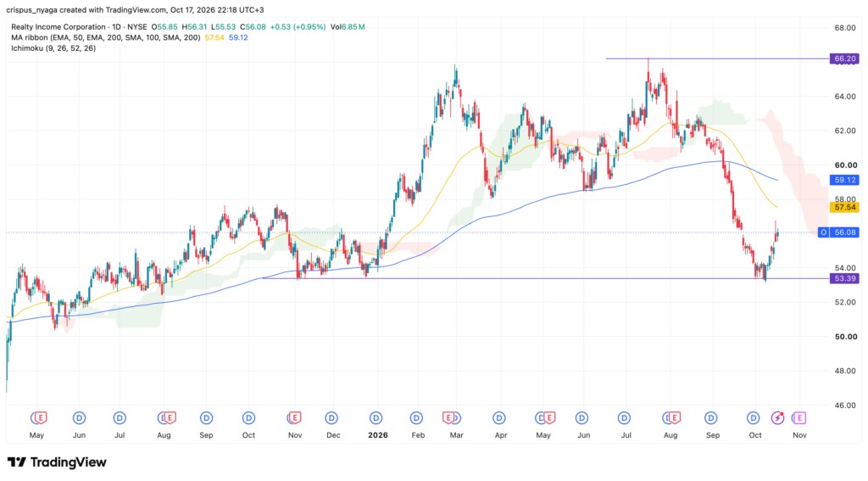This screenshot has width=868, height=481.
Task: Open the earnings marker above Aug 2026
Action: click(674, 418)
